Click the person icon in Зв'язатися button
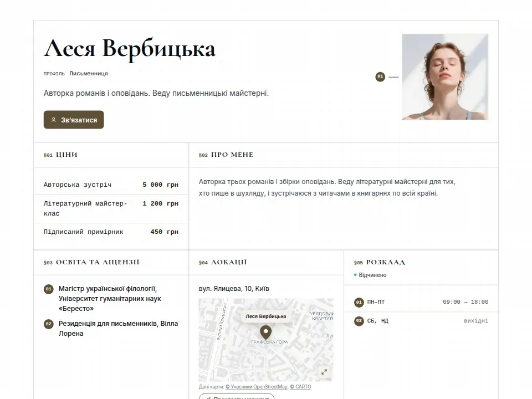Viewport: 532px width, 399px height. pyautogui.click(x=54, y=120)
